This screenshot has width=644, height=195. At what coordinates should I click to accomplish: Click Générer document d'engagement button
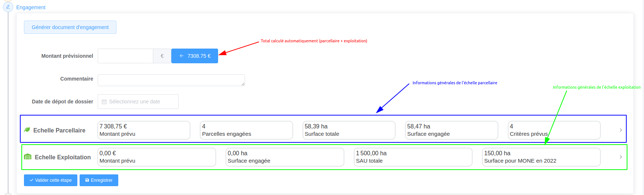click(x=70, y=27)
